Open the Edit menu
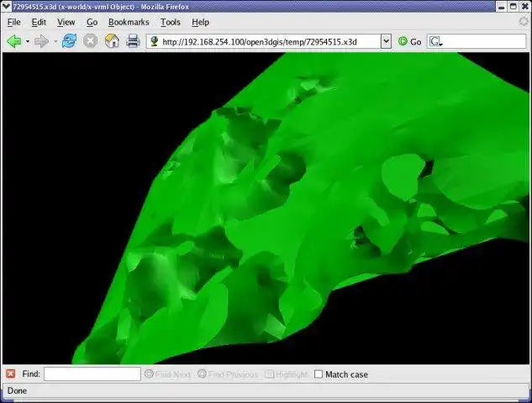This screenshot has height=403, width=532. pyautogui.click(x=39, y=22)
